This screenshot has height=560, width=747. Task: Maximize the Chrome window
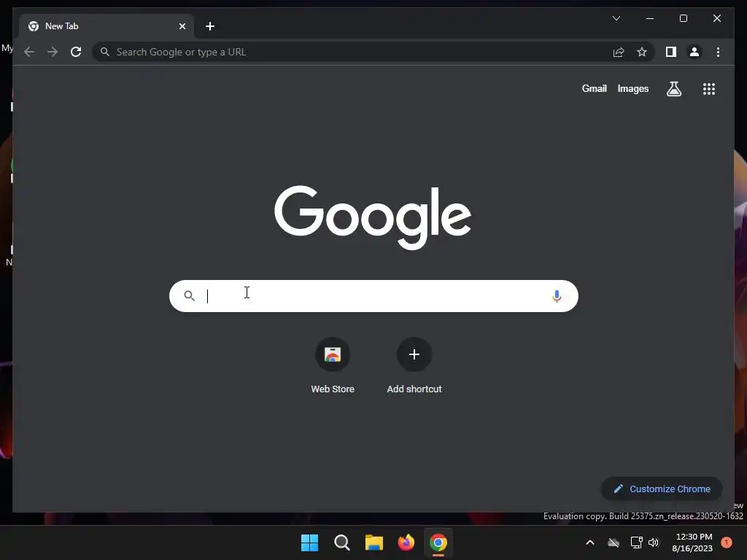(x=683, y=18)
